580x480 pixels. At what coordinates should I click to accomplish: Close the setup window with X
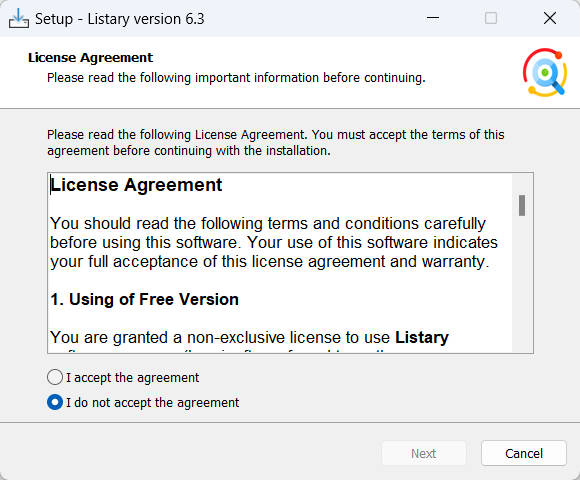pos(550,18)
